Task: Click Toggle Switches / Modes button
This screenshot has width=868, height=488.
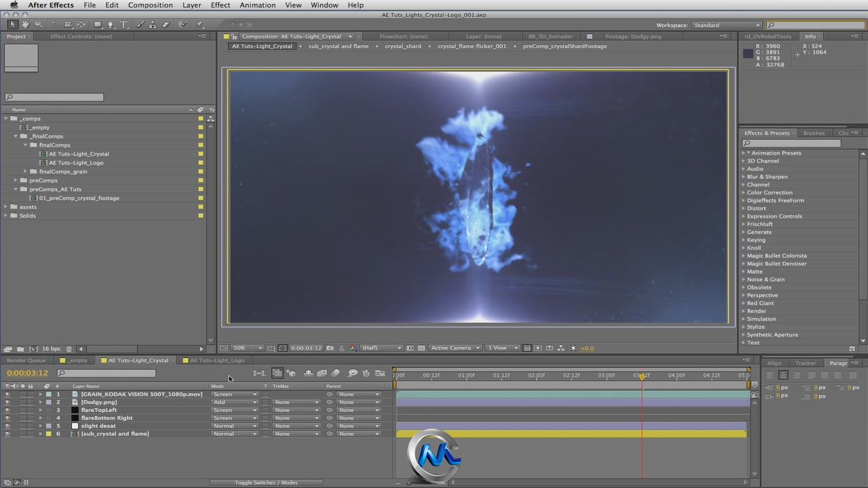Action: [266, 483]
